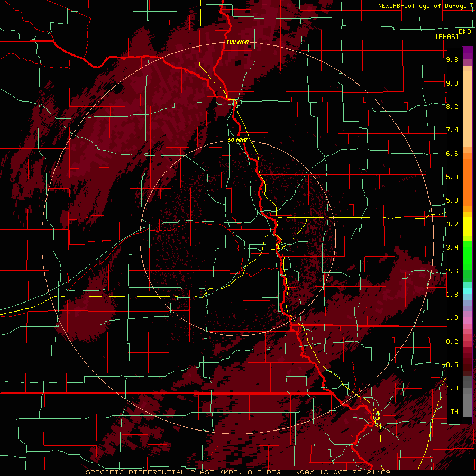Select the 5.8 scale label

coord(452,177)
